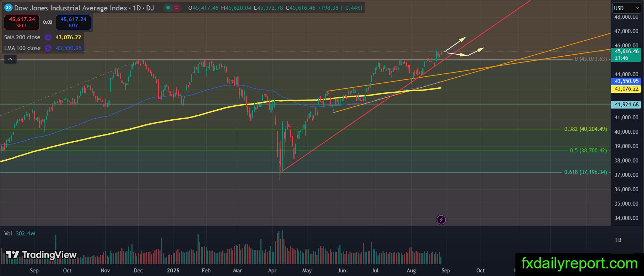Click the light blue 41,924.68 price axis label

click(626, 105)
